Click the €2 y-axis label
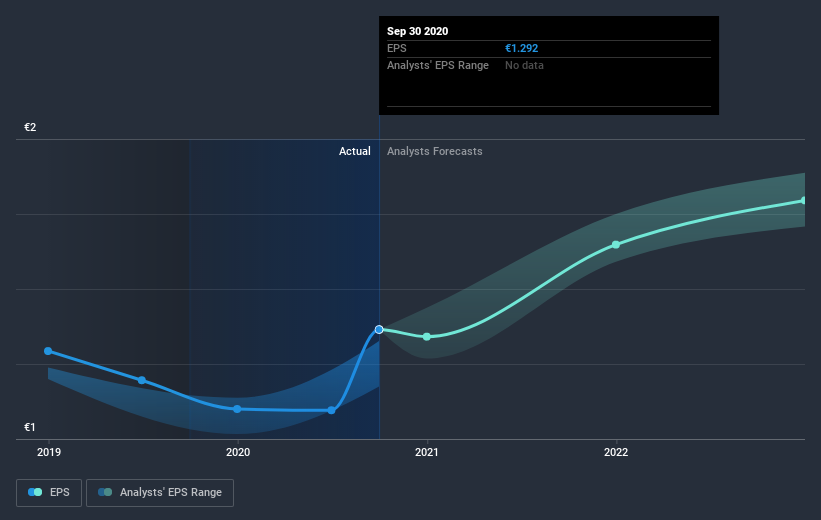The image size is (821, 520). (x=30, y=127)
